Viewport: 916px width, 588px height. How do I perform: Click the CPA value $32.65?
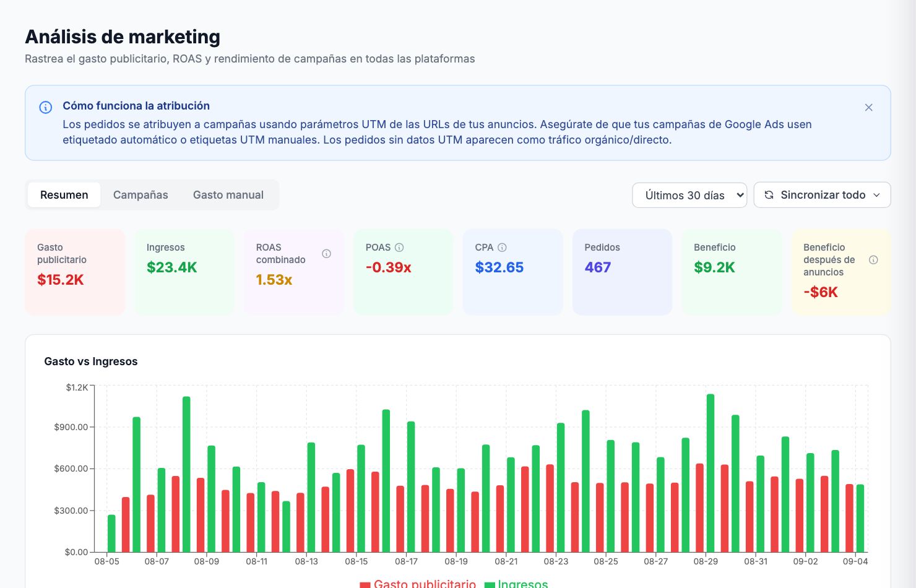coord(499,267)
